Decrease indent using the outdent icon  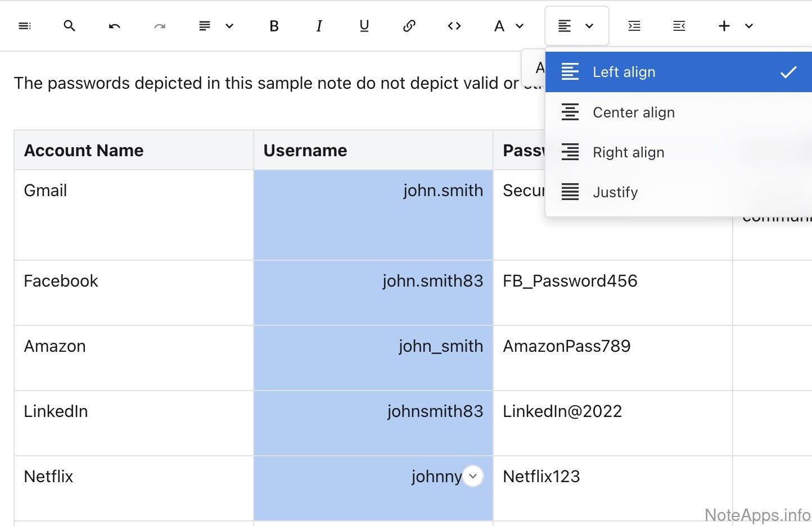679,26
